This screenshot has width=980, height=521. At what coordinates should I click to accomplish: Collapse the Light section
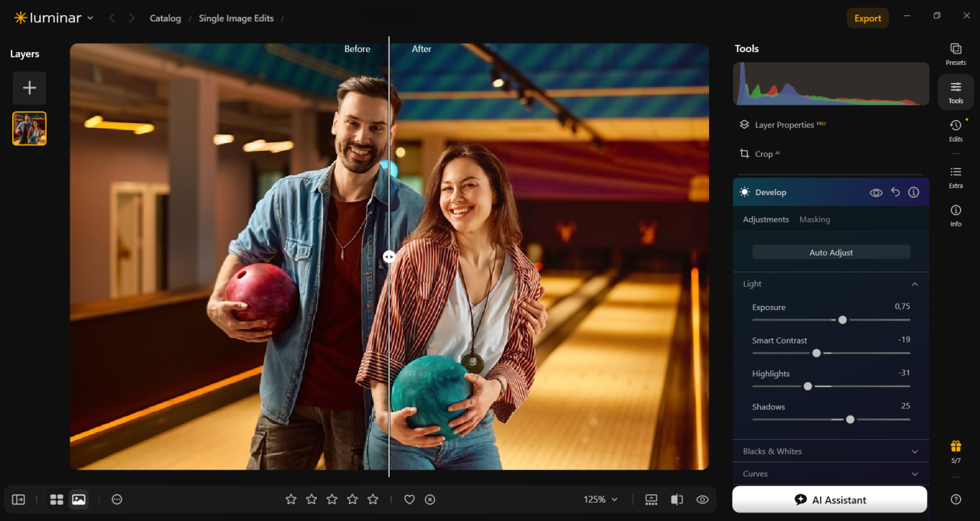pyautogui.click(x=914, y=284)
